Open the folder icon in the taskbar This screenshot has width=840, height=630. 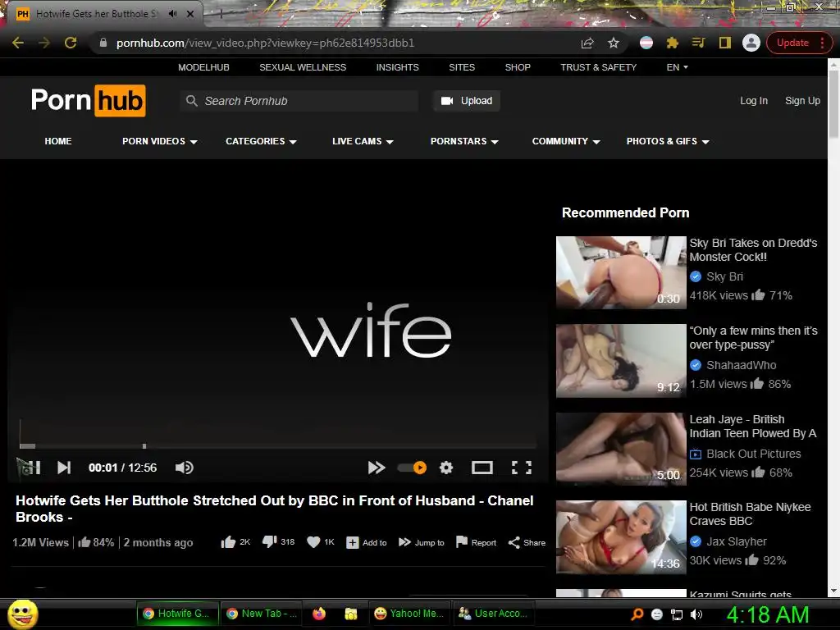[351, 614]
